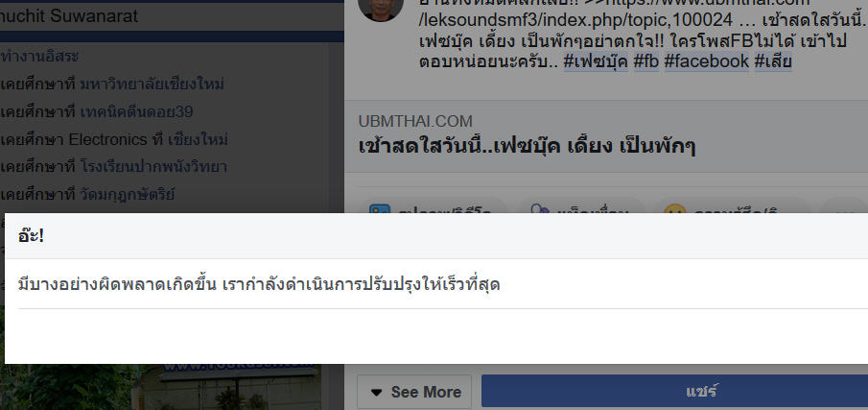The image size is (868, 410).
Task: Click the blue แชร์ share button
Action: point(674,392)
